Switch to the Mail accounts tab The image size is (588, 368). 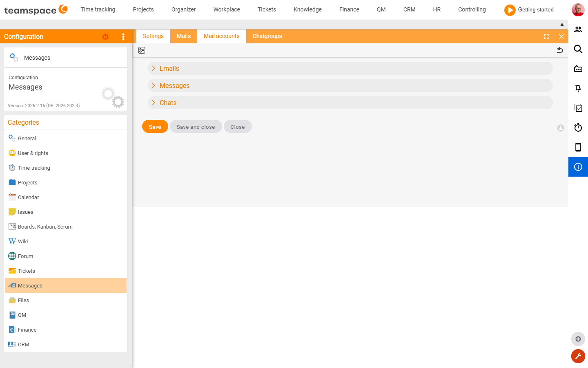(222, 36)
